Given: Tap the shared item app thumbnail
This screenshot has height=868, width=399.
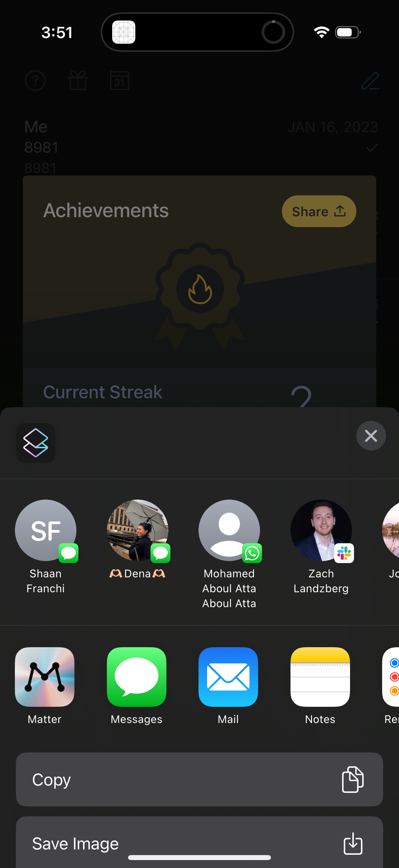Looking at the screenshot, I should 36,443.
